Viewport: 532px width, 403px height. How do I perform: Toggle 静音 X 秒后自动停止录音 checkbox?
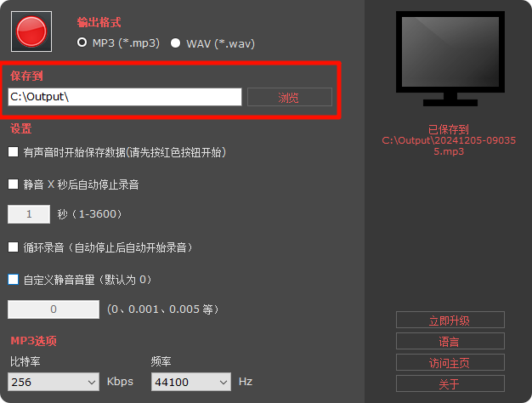[14, 184]
